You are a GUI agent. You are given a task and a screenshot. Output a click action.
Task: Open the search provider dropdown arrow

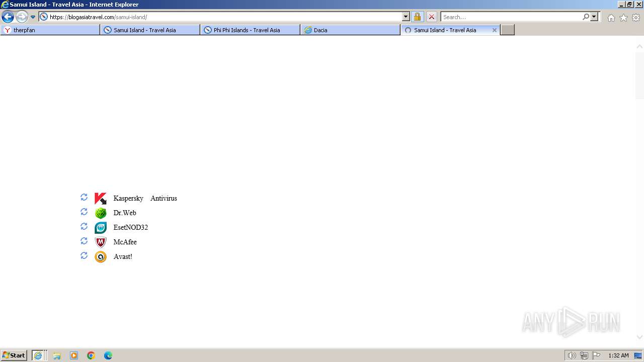(594, 17)
